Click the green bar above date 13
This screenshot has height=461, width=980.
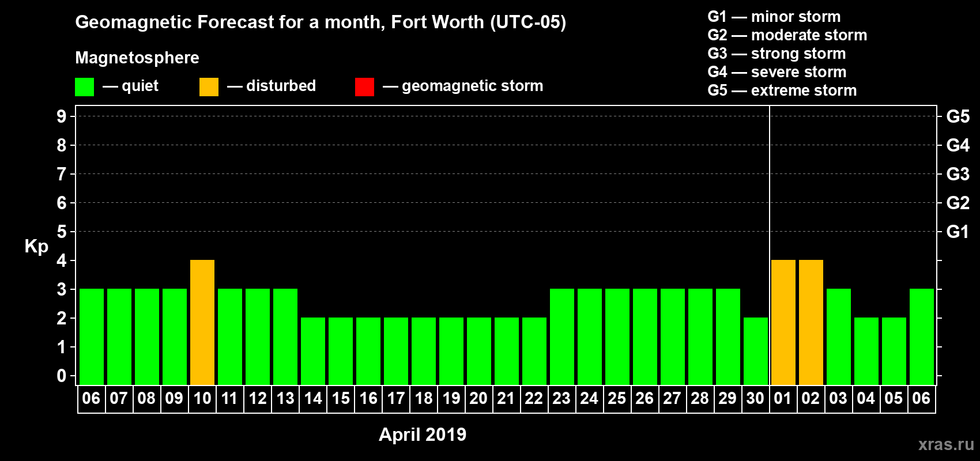285,337
